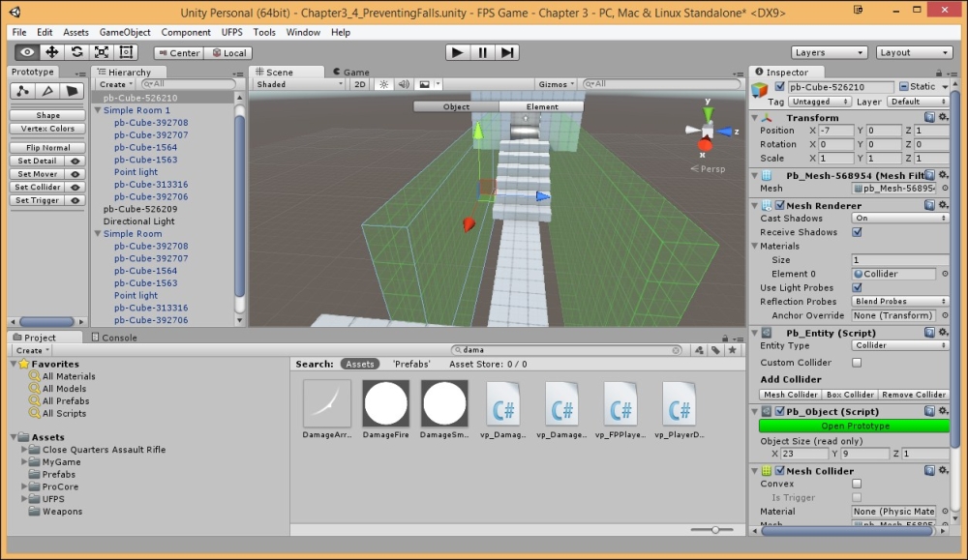Open the Shaded draw mode dropdown
The height and width of the screenshot is (560, 968).
[298, 84]
